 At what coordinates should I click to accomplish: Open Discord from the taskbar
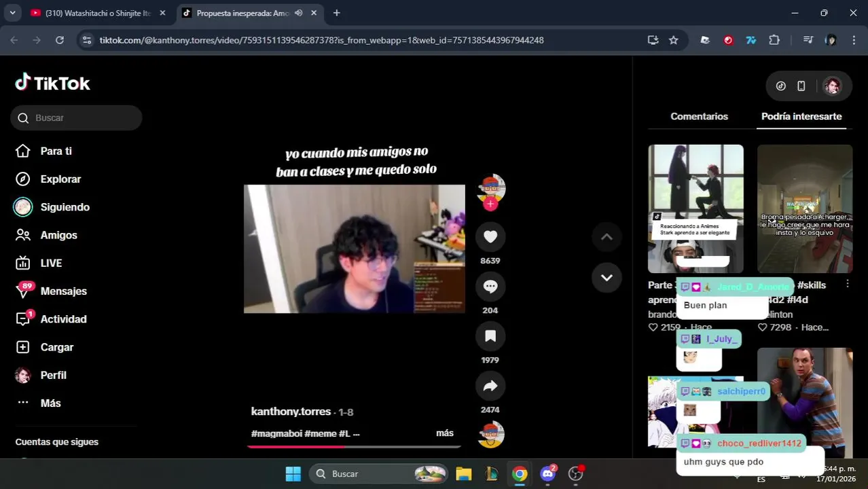click(547, 474)
